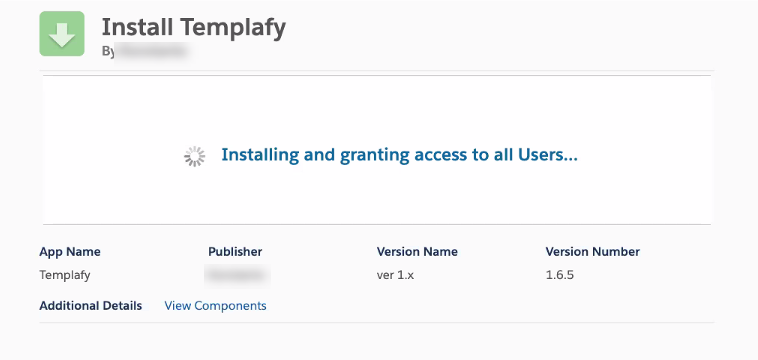This screenshot has width=758, height=360.
Task: Click the loading spinner icon
Action: [194, 157]
